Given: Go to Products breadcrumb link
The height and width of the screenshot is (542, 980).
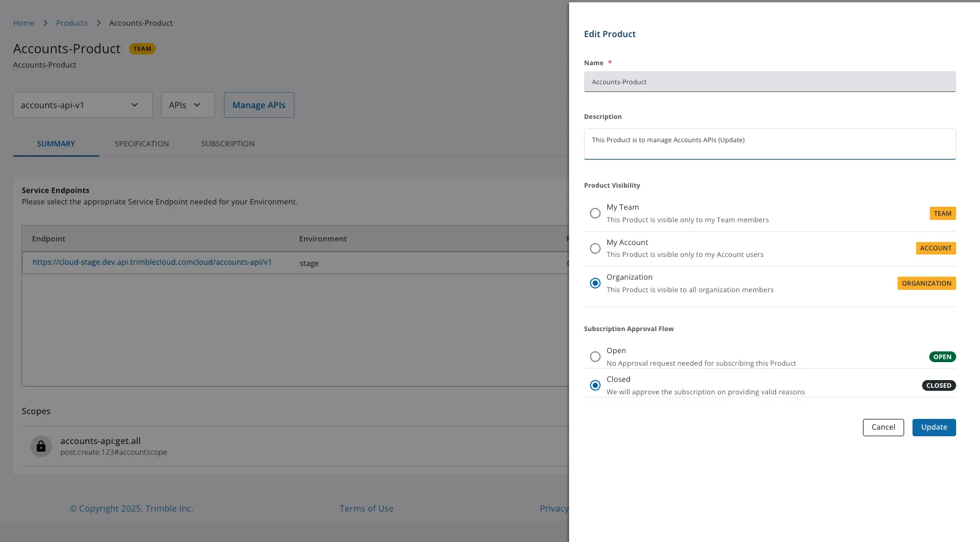Looking at the screenshot, I should [x=72, y=23].
